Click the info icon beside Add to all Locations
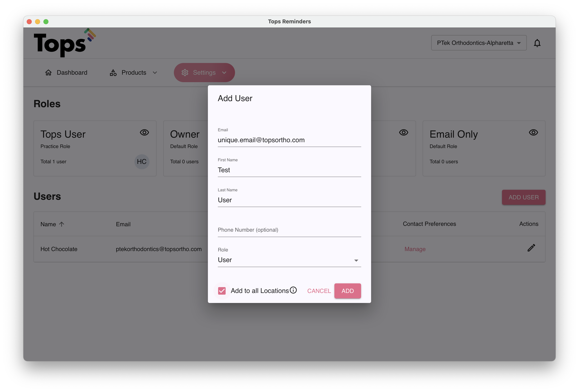The width and height of the screenshot is (579, 392). coord(293,290)
